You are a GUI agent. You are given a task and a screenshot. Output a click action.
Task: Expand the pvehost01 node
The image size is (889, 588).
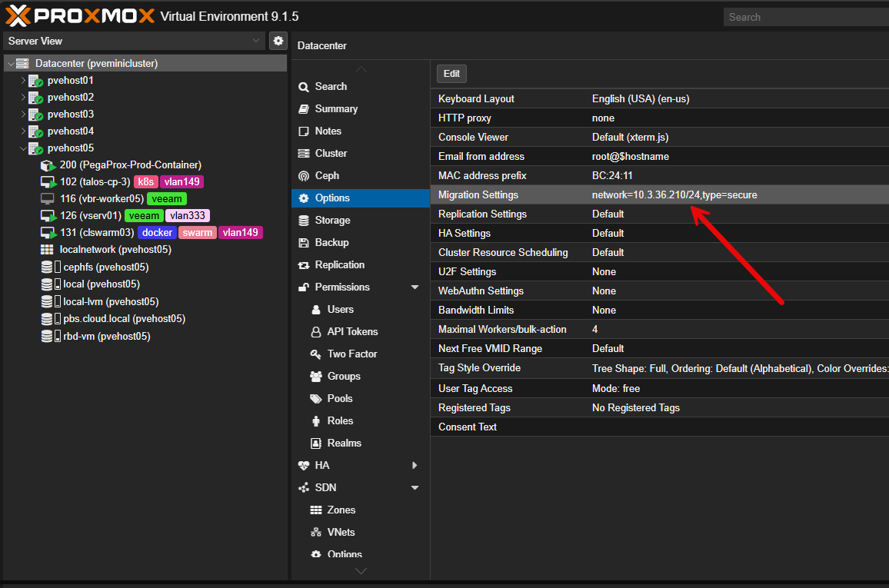coord(22,81)
